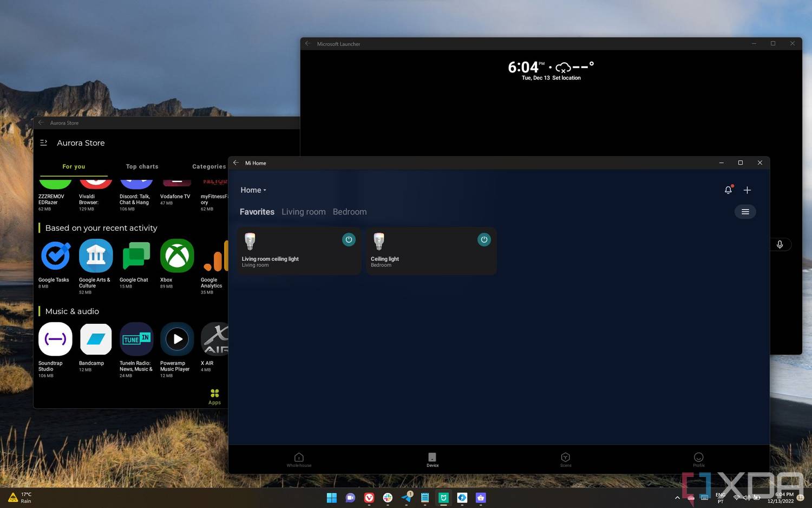Go back in Mi Home window
Screen dimensions: 812x508
(236, 163)
